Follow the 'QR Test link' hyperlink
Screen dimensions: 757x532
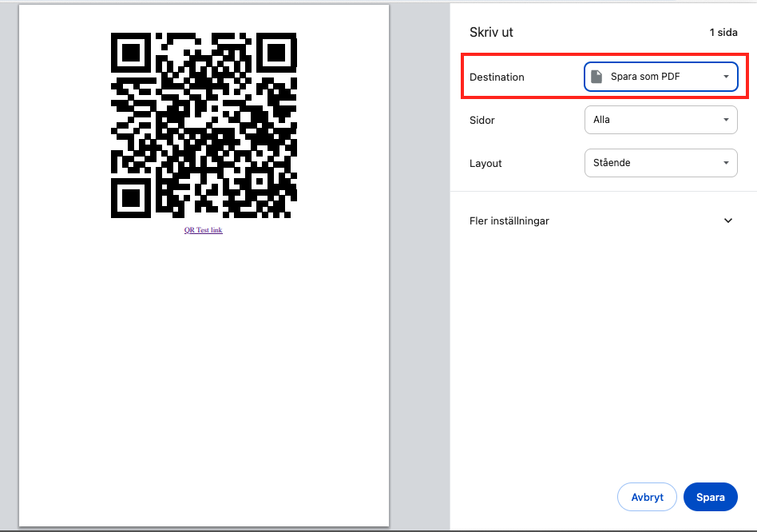tap(204, 230)
